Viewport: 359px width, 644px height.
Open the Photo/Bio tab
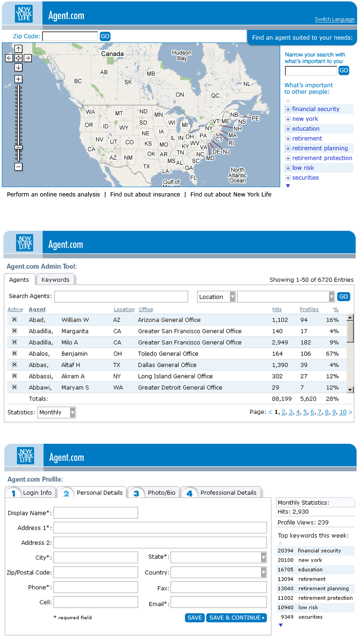point(154,492)
